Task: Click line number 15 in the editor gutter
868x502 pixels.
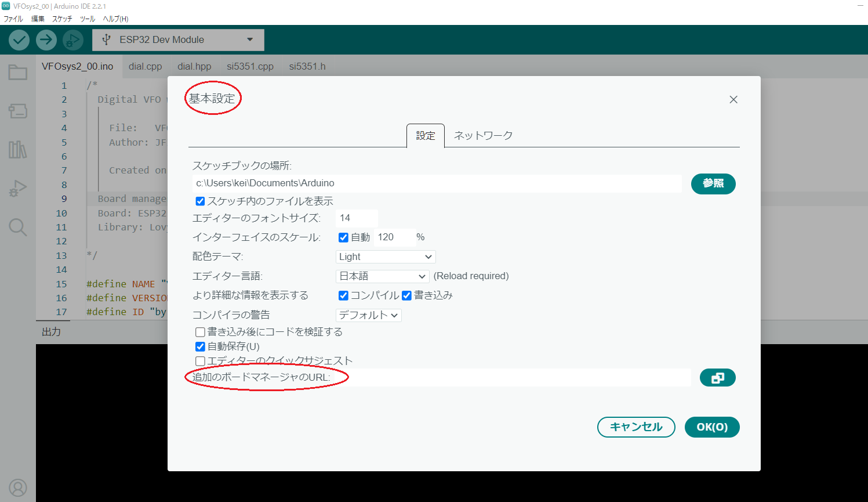Action: (61, 284)
